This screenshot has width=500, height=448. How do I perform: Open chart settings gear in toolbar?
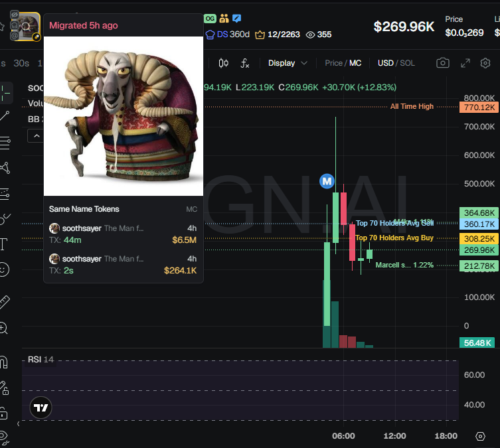pos(485,63)
